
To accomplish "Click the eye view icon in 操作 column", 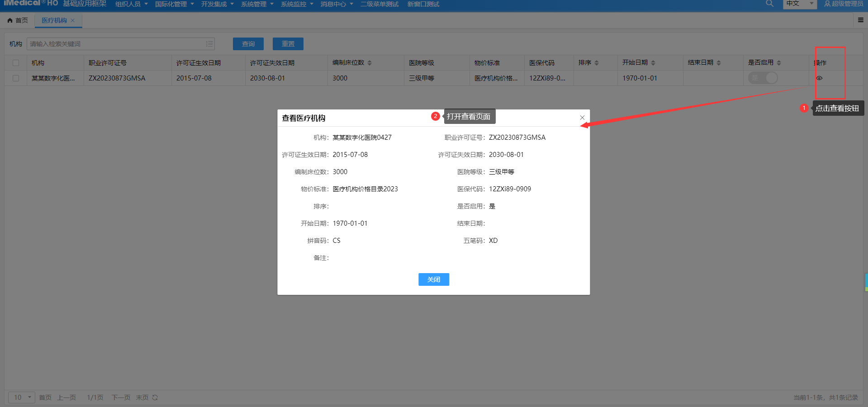I will pos(819,78).
